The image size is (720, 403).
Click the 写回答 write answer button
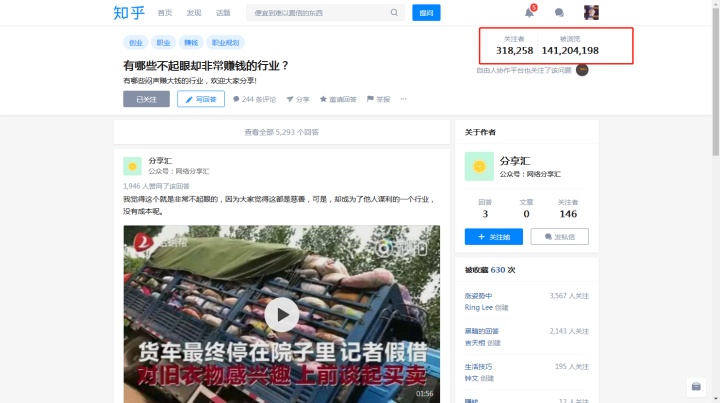point(201,99)
